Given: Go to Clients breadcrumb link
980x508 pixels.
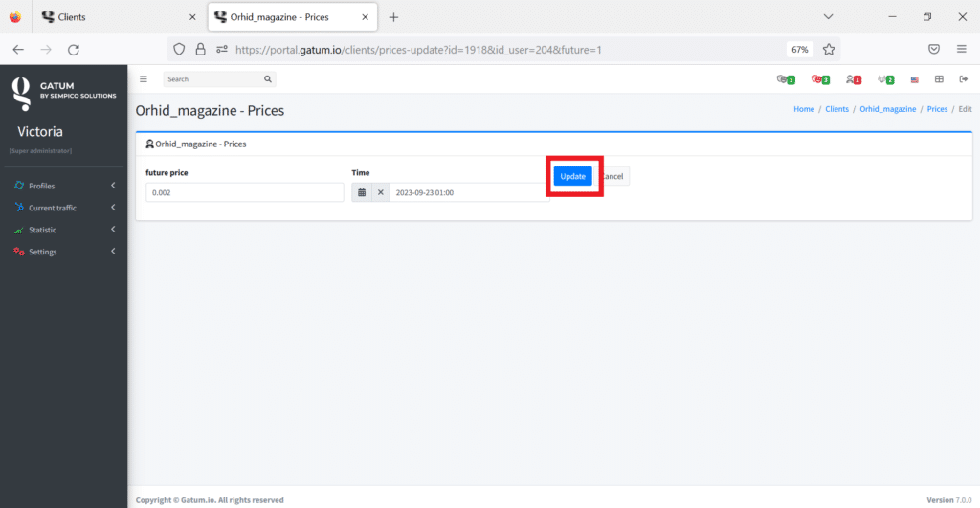Looking at the screenshot, I should click(836, 109).
